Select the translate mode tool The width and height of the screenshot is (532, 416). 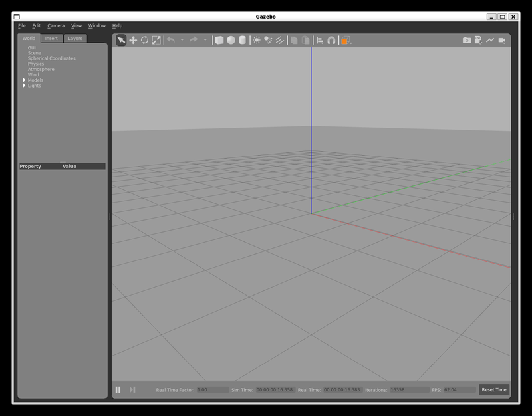[133, 40]
